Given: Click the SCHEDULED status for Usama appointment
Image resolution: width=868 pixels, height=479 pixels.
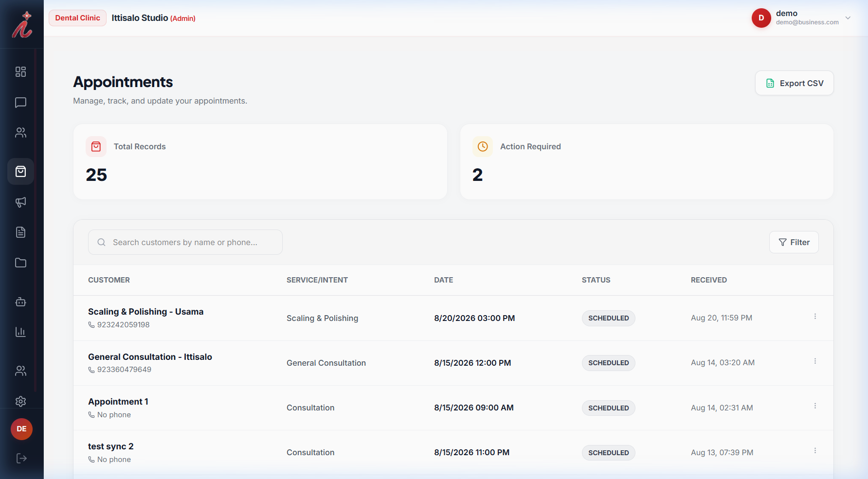Looking at the screenshot, I should click(x=608, y=318).
